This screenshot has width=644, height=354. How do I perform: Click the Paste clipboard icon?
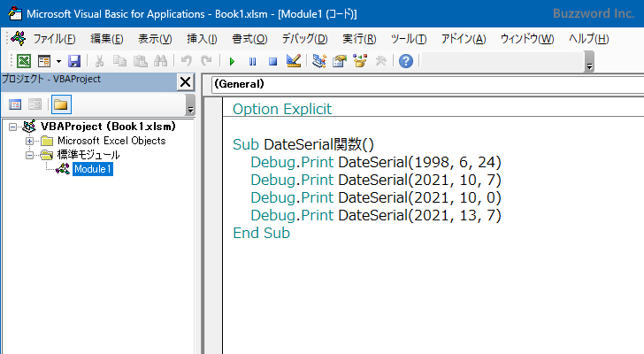pyautogui.click(x=140, y=61)
